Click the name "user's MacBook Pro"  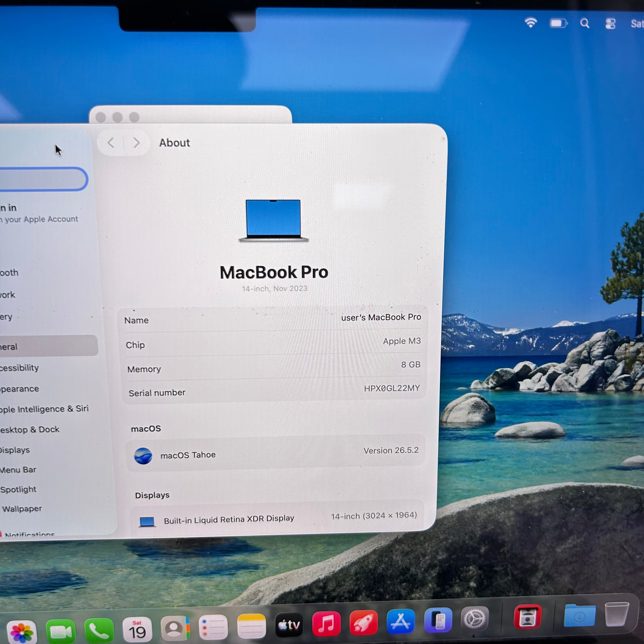[x=381, y=317]
